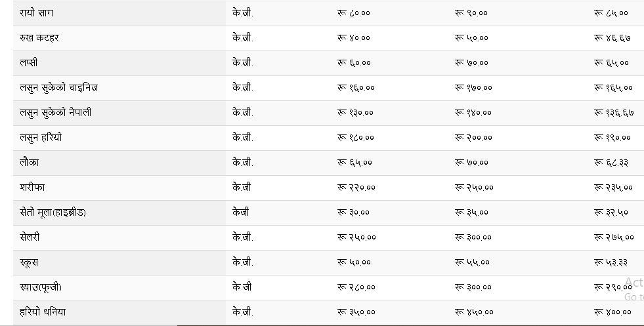Select the केजी unit for सेतो मूला
The width and height of the screenshot is (644, 326).
click(x=240, y=213)
